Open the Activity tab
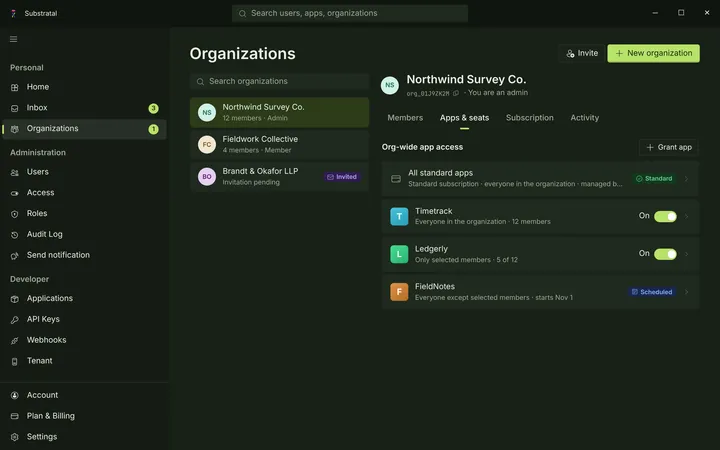This screenshot has height=450, width=720. coord(585,118)
